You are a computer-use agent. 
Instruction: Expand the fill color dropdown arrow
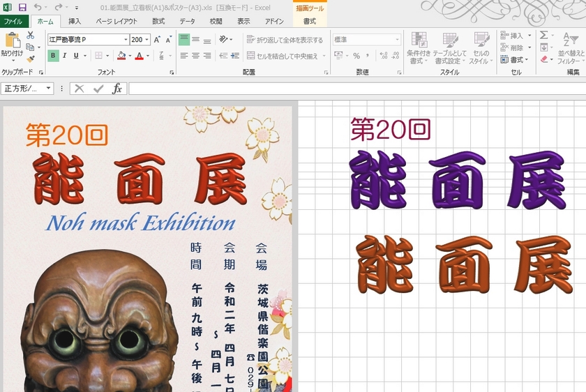click(130, 56)
